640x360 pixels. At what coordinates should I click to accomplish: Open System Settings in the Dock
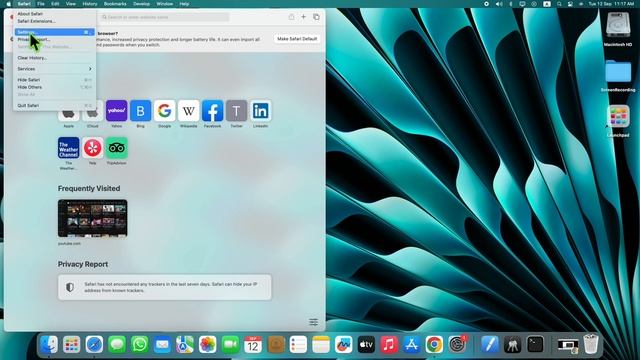coord(457,345)
